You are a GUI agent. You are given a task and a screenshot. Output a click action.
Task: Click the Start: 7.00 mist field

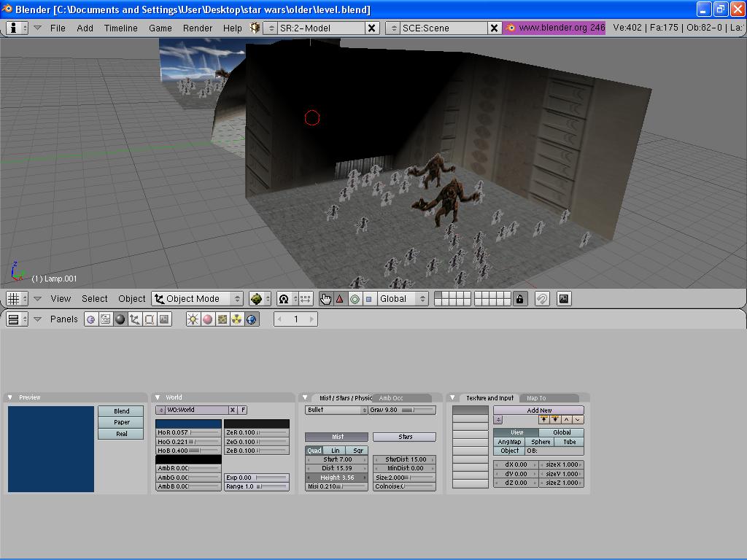coord(337,459)
